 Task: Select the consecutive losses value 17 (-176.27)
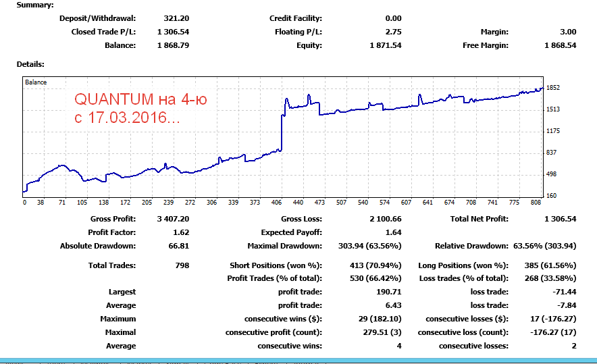coord(553,319)
